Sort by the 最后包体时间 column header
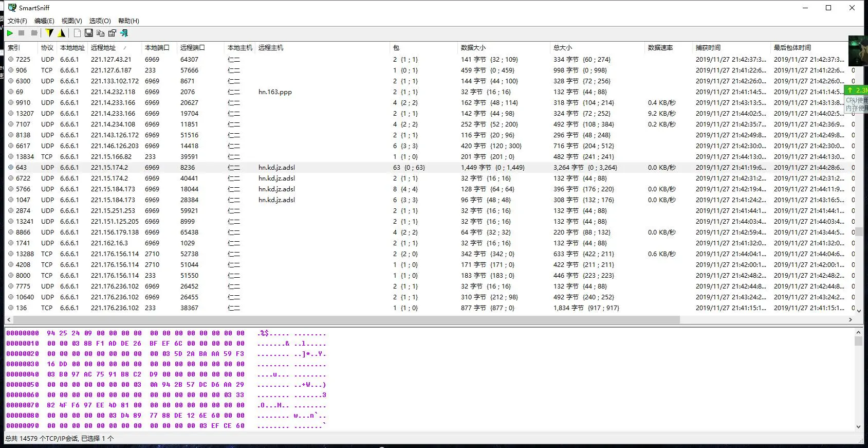Screen dimensions: 868x448 [x=809, y=47]
